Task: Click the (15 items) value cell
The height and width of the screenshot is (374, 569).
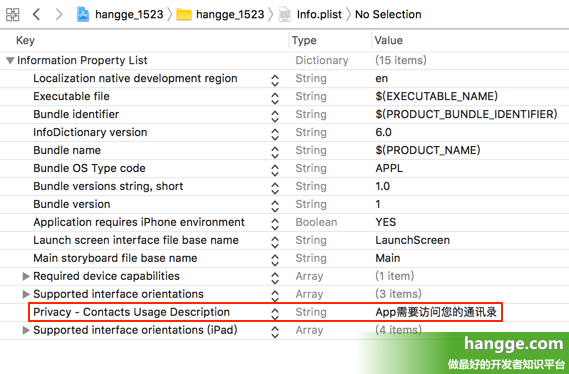Action: click(x=401, y=60)
